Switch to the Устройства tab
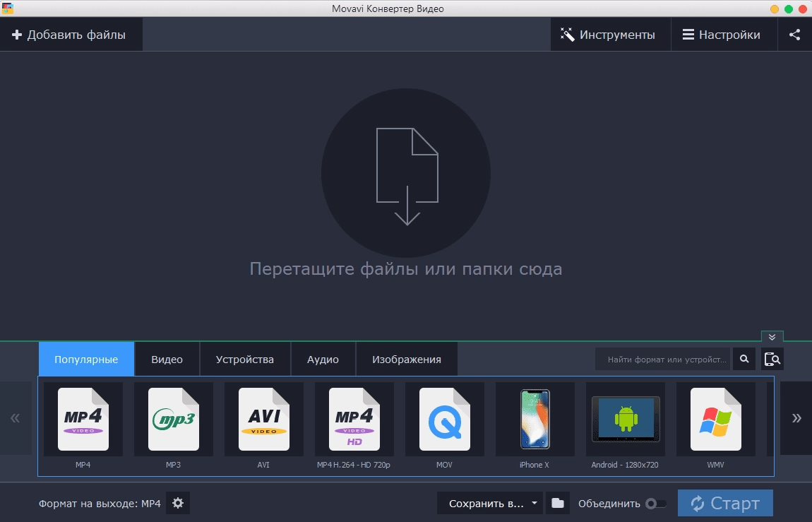 [x=245, y=359]
